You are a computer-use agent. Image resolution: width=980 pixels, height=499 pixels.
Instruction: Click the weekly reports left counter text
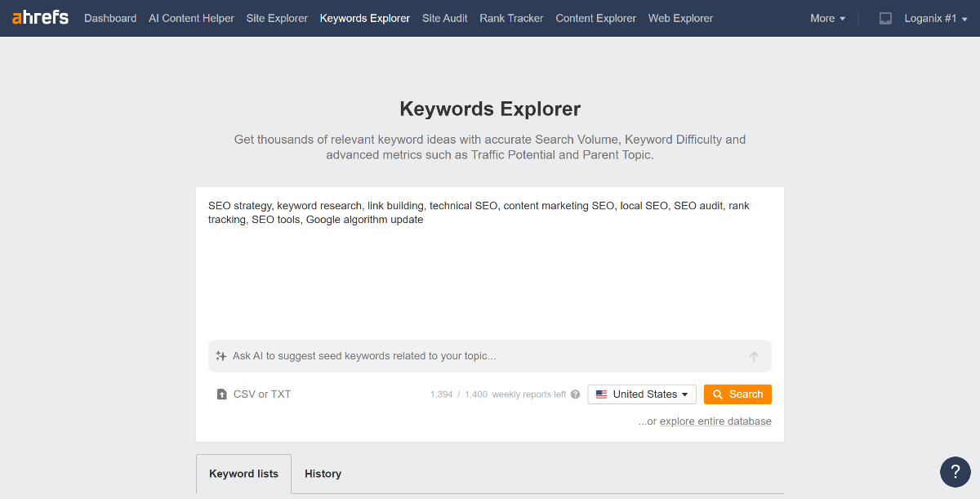[x=498, y=394]
